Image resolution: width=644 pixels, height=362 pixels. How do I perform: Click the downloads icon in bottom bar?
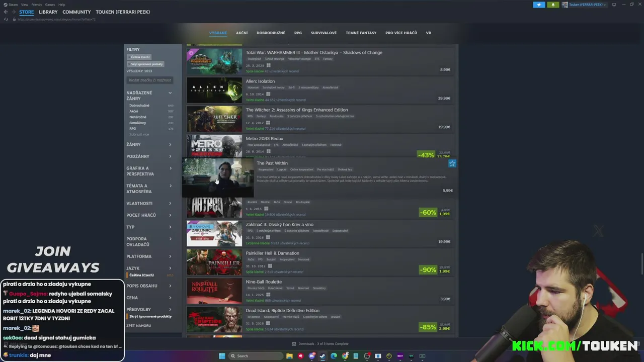294,344
